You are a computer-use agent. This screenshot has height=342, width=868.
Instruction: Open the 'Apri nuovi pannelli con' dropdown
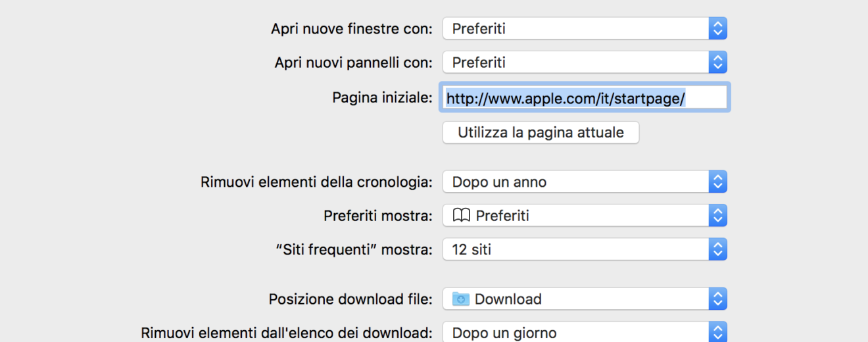click(x=576, y=62)
